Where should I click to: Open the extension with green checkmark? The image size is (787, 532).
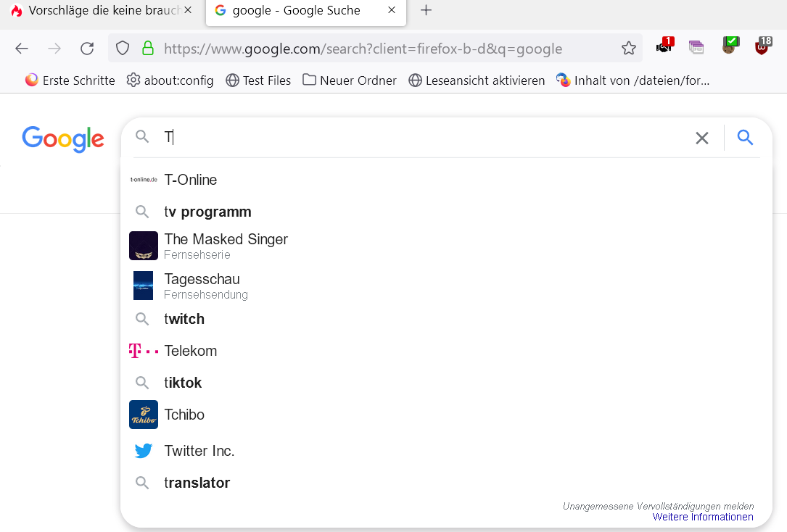pyautogui.click(x=730, y=46)
